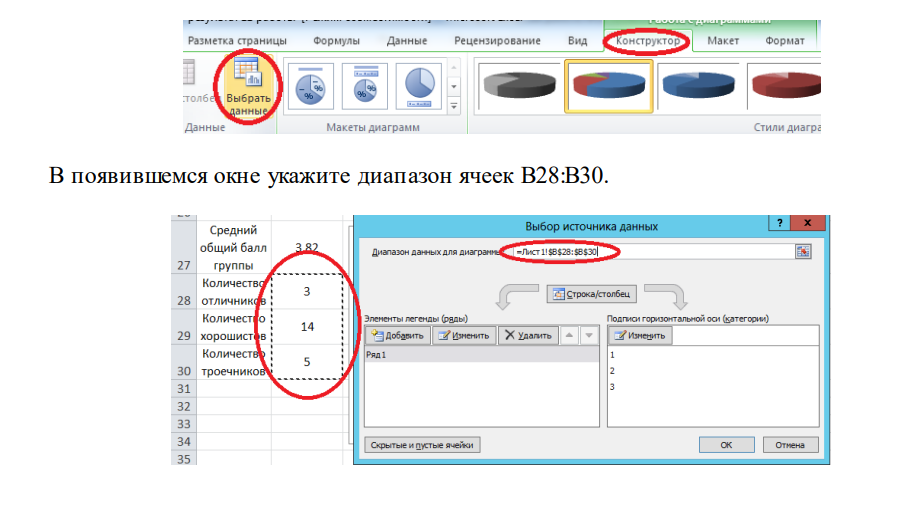The width and height of the screenshot is (909, 507).
Task: Select Ряд1 in the legend list
Action: pyautogui.click(x=380, y=355)
